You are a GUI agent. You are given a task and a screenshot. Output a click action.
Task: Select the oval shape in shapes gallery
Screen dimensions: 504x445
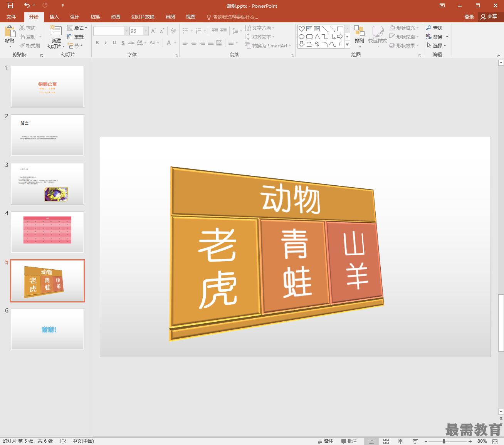point(302,37)
